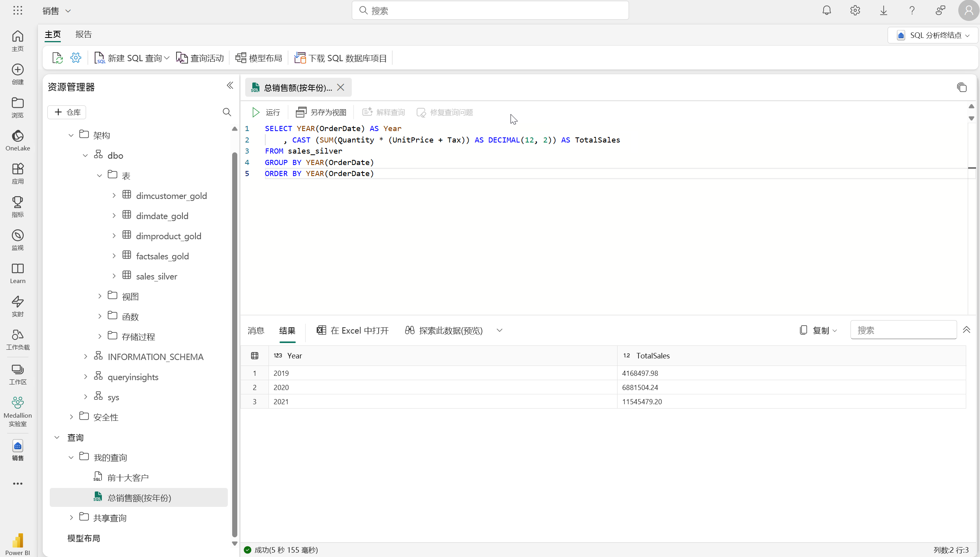The width and height of the screenshot is (980, 557).
Task: Switch to the 结果 tab
Action: pyautogui.click(x=287, y=330)
